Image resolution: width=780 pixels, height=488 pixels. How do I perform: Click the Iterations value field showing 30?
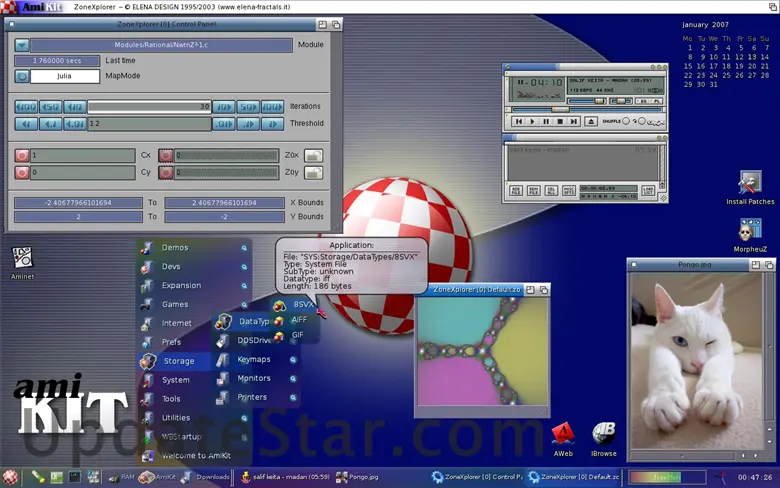[x=150, y=107]
